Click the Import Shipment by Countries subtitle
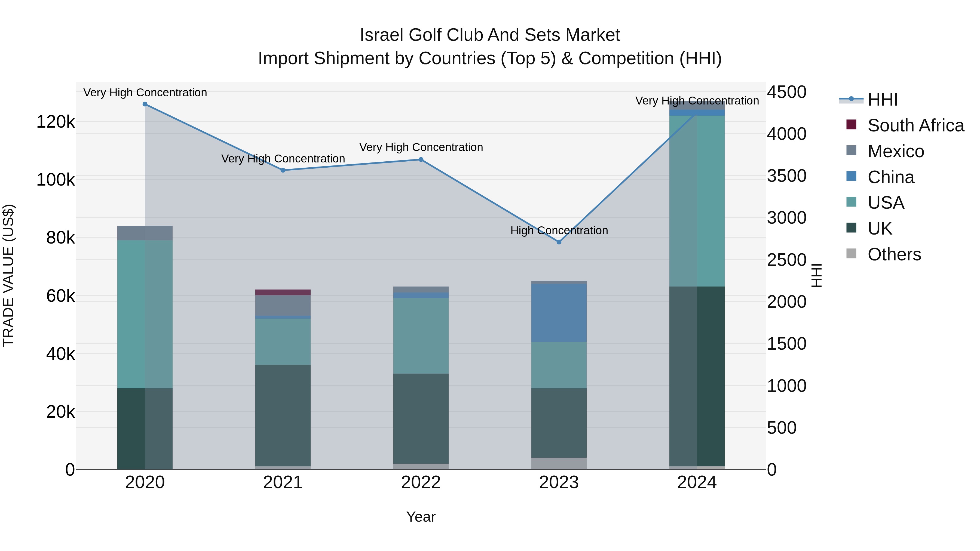Viewport: 980px width, 551px height. 490,59
